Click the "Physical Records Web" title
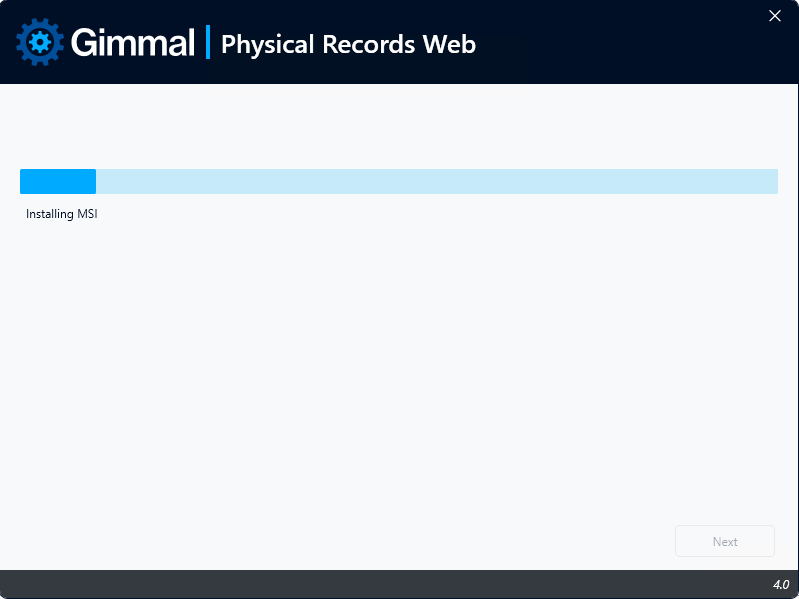This screenshot has height=599, width=799. [349, 44]
